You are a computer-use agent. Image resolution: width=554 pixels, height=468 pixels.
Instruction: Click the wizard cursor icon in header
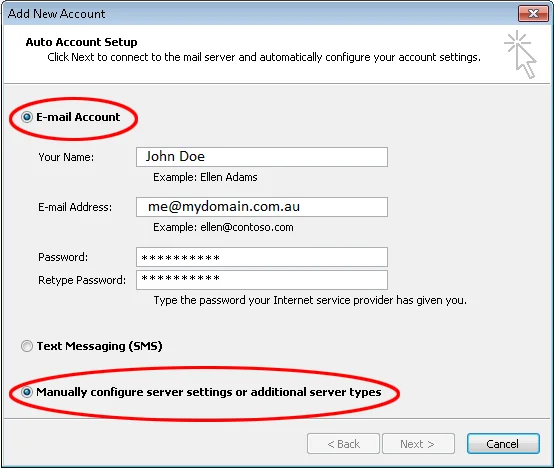[521, 54]
